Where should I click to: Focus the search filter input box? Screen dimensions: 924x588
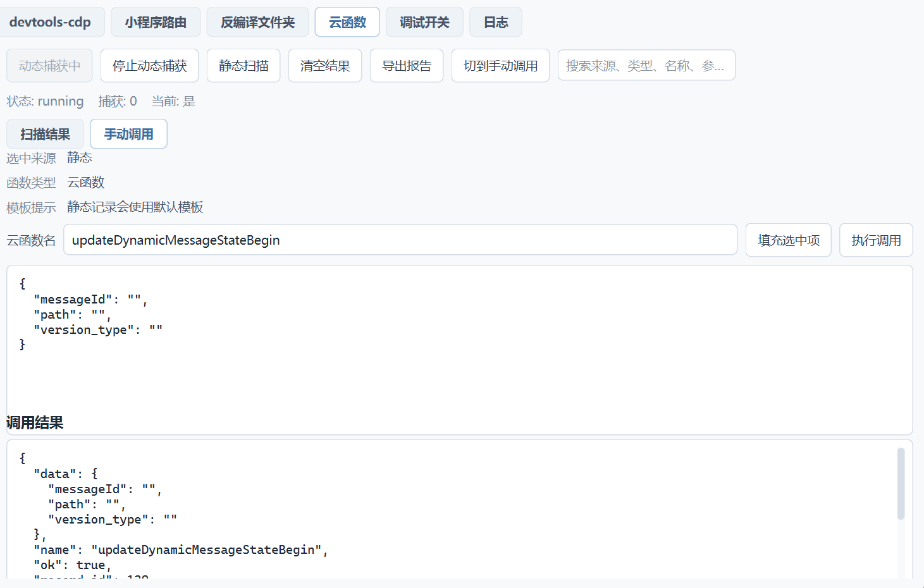[x=646, y=66]
